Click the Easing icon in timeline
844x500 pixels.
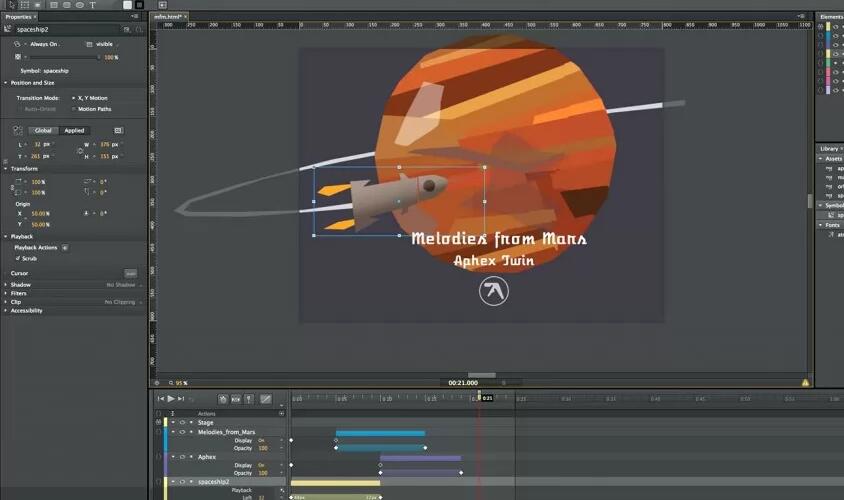pos(265,399)
